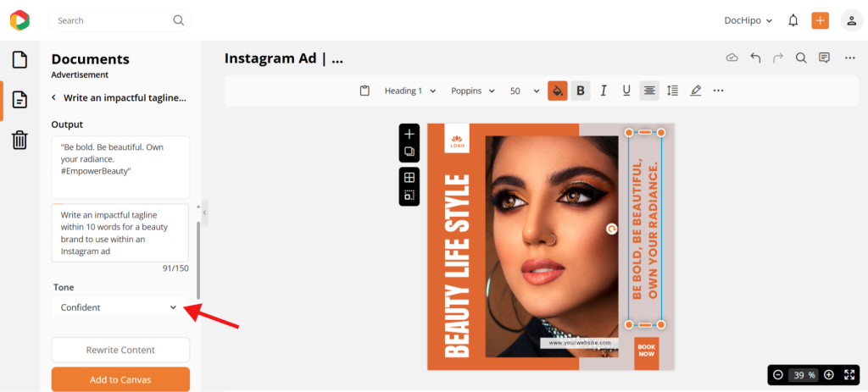Image resolution: width=868 pixels, height=392 pixels.
Task: Open the orange text fill color swatch
Action: coord(558,91)
